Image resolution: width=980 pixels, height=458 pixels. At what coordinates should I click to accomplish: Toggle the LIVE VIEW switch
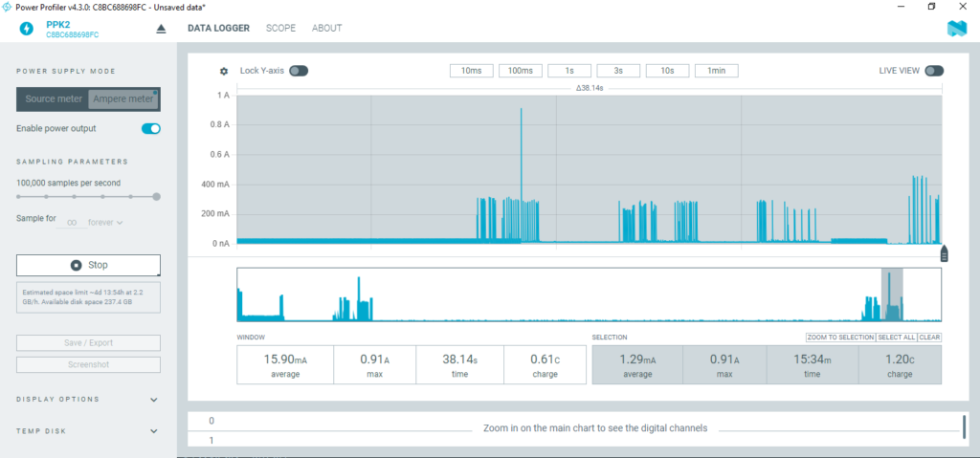click(934, 71)
